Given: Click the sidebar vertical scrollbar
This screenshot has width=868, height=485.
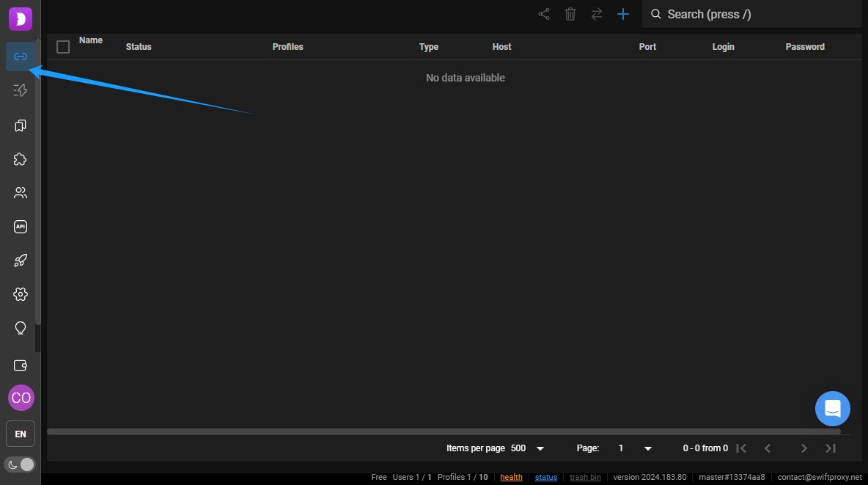Looking at the screenshot, I should pyautogui.click(x=37, y=183).
